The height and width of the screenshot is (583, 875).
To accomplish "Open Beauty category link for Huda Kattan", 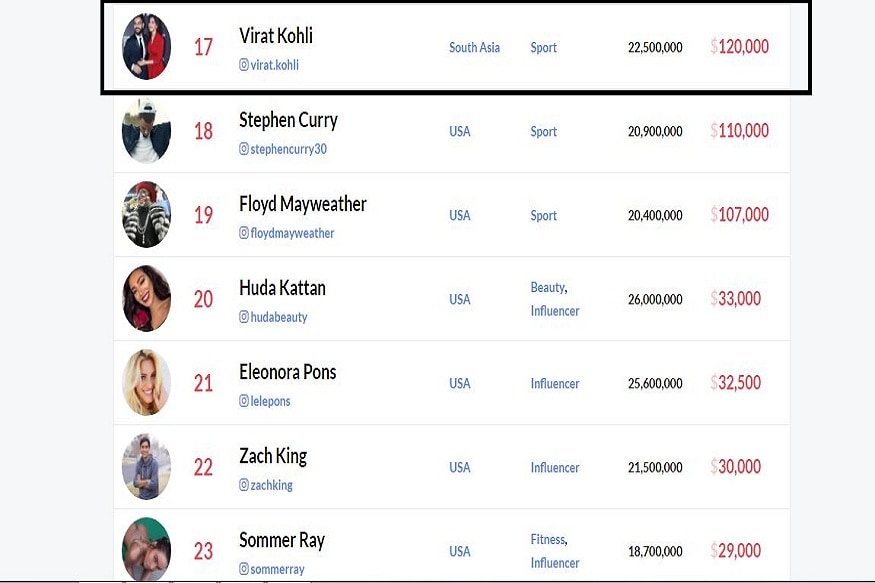I will point(548,287).
